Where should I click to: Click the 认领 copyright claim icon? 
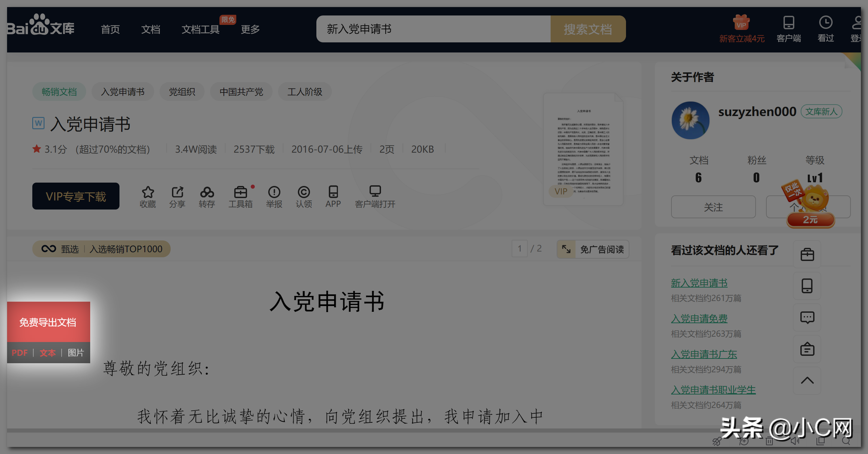pos(304,192)
